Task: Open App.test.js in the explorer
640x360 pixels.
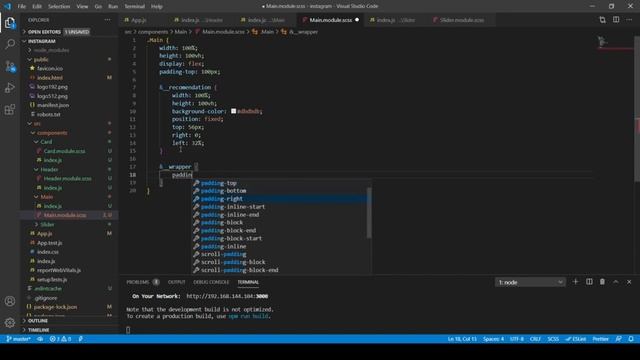Action: 49,243
